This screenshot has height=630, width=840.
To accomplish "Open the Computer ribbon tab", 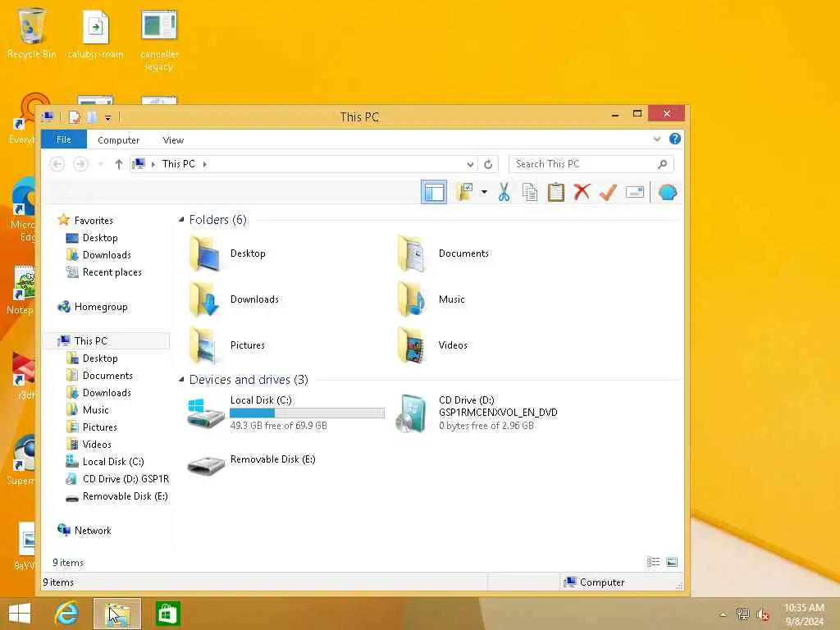I will point(118,139).
